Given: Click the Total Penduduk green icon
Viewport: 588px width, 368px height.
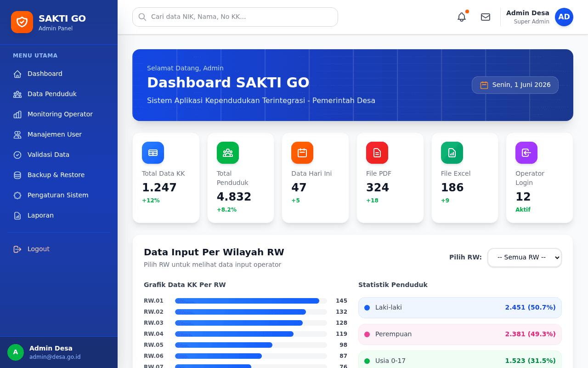Looking at the screenshot, I should 228,153.
